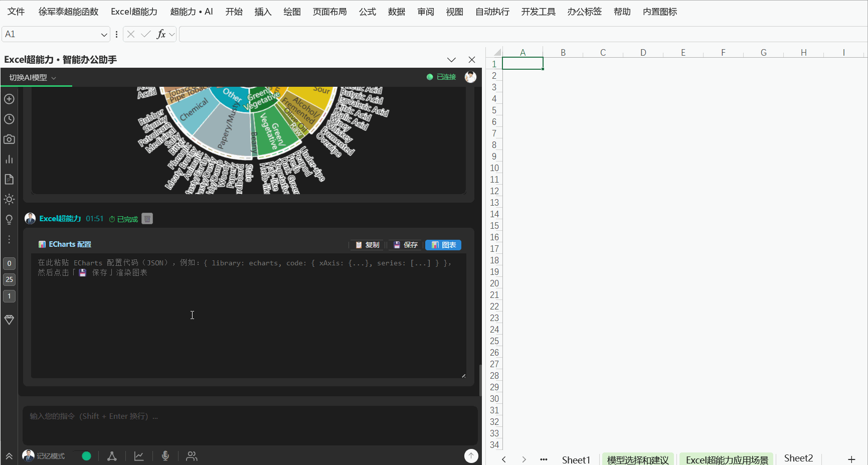868x465 pixels.
Task: Open the Name Box dropdown arrow
Action: click(x=104, y=34)
